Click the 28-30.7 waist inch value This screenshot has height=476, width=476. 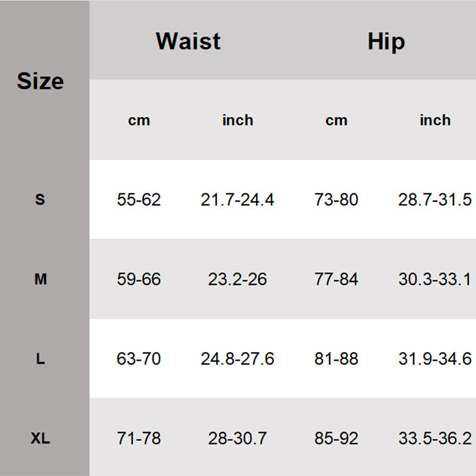pos(237,439)
